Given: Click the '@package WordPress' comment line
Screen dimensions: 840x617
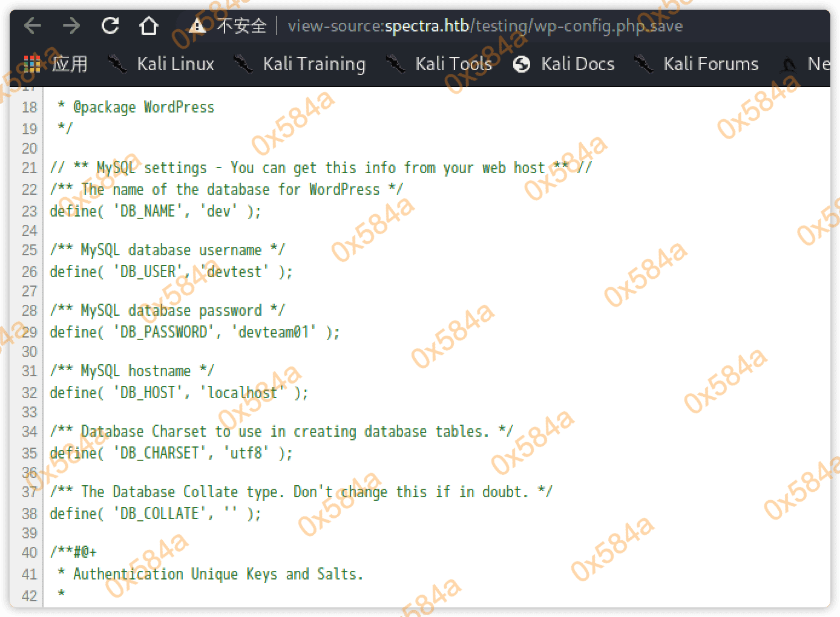Looking at the screenshot, I should point(143,107).
